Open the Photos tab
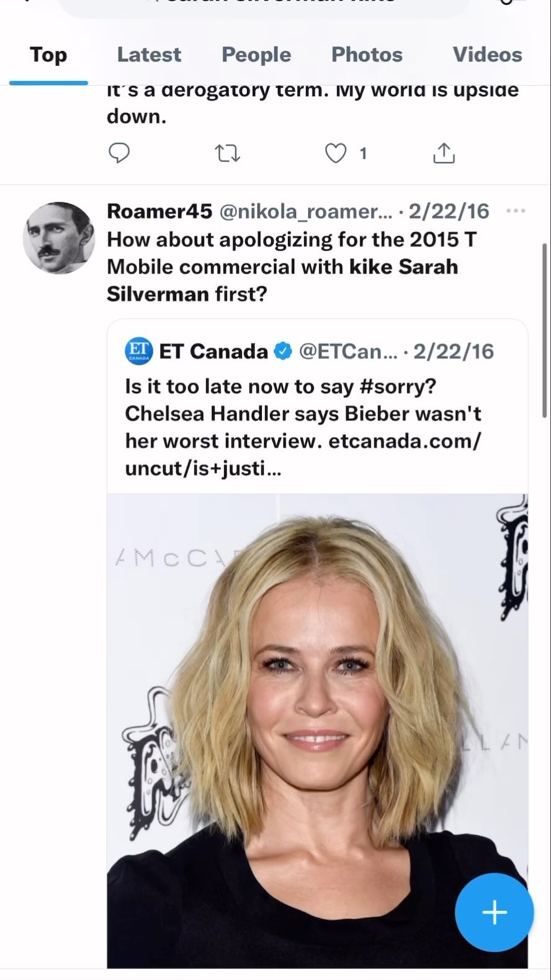The image size is (551, 980). (x=367, y=55)
